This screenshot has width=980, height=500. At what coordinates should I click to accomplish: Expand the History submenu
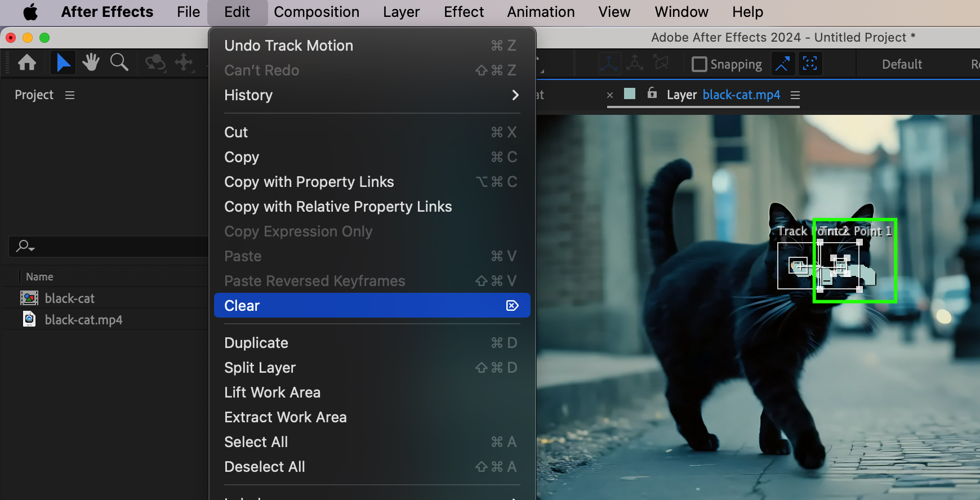click(x=372, y=95)
